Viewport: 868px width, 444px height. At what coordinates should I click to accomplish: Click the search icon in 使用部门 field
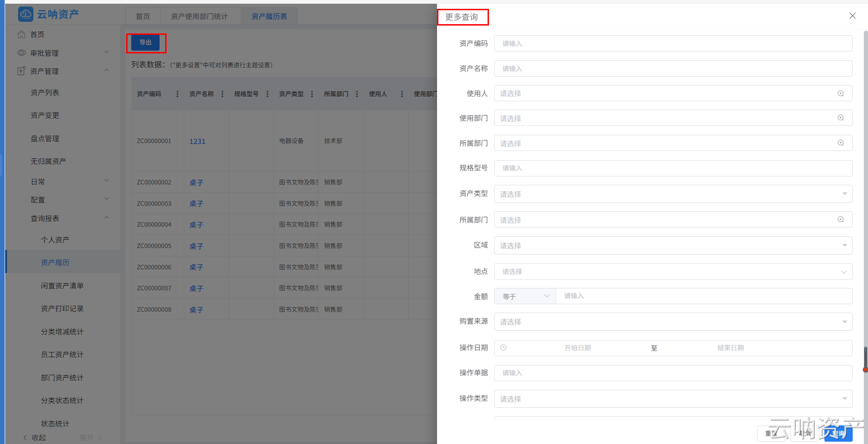[841, 118]
